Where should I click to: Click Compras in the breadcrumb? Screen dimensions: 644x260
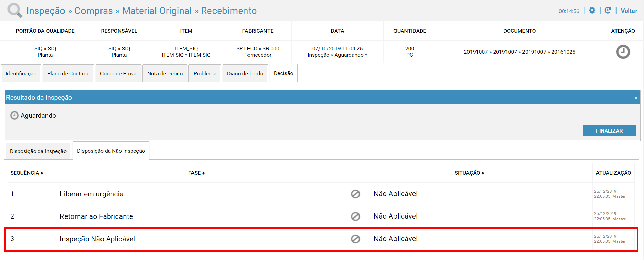pos(94,11)
